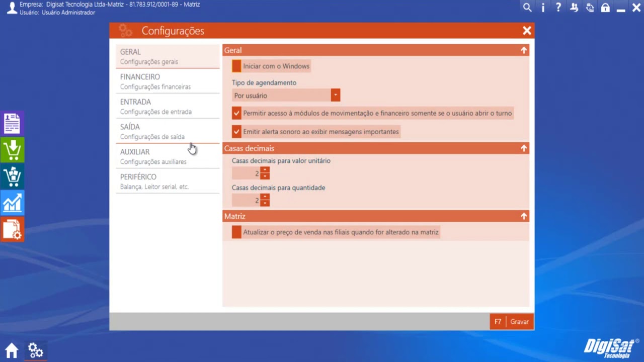This screenshot has width=644, height=362.
Task: Click the 'Por usuário' combo box value
Action: pos(281,96)
